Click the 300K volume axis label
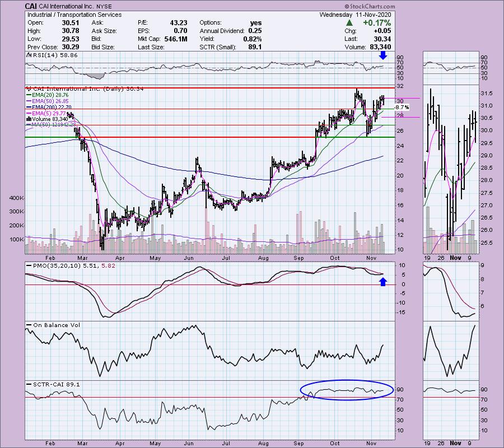The height and width of the screenshot is (448, 504). click(x=17, y=212)
